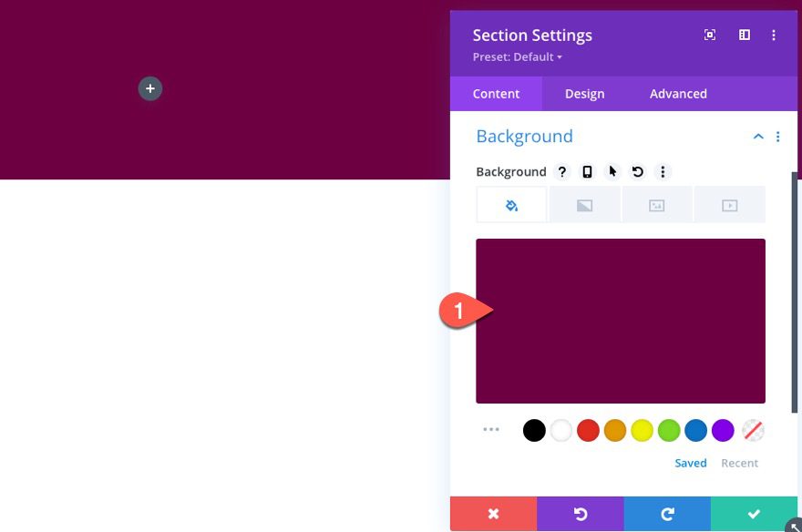Viewport: 802px width, 532px height.
Task: Open the Background row three-dot options menu
Action: click(663, 171)
